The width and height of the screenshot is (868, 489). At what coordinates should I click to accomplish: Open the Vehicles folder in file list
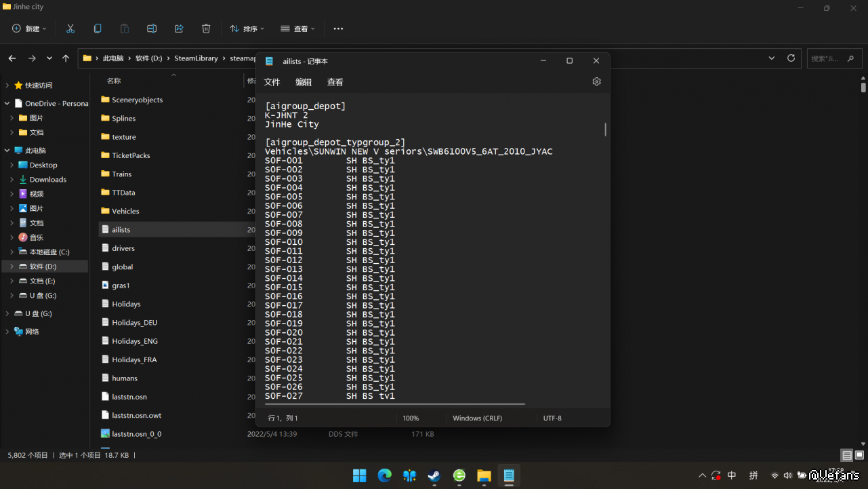click(125, 211)
